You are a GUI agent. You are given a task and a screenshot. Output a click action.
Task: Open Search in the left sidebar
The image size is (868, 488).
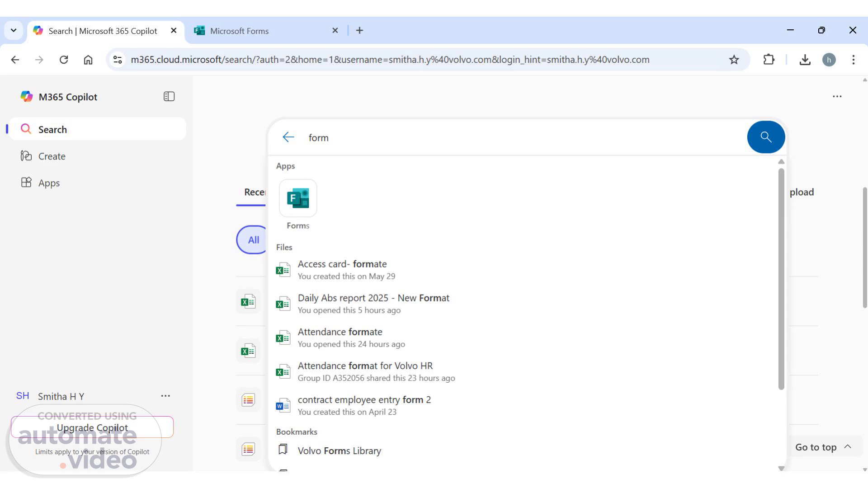[x=97, y=129]
